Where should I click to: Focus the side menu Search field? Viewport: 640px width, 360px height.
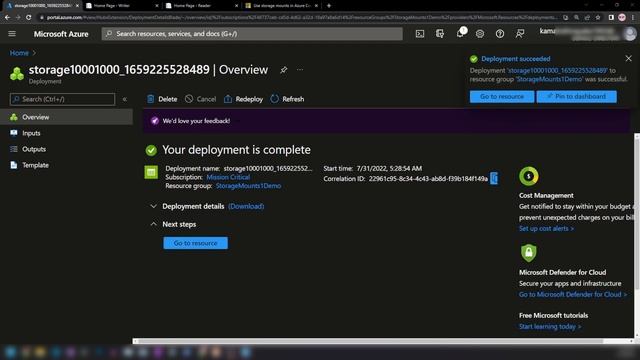click(62, 99)
